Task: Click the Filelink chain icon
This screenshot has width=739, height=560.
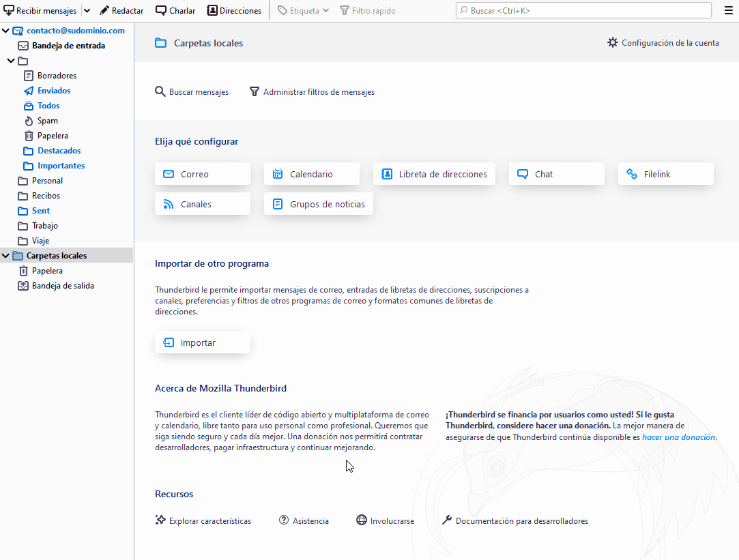Action: click(x=632, y=174)
